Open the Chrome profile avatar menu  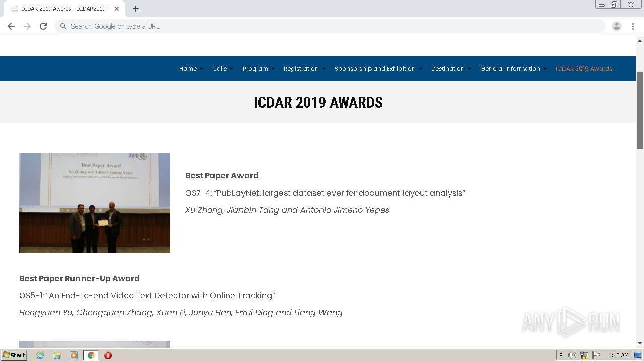617,26
